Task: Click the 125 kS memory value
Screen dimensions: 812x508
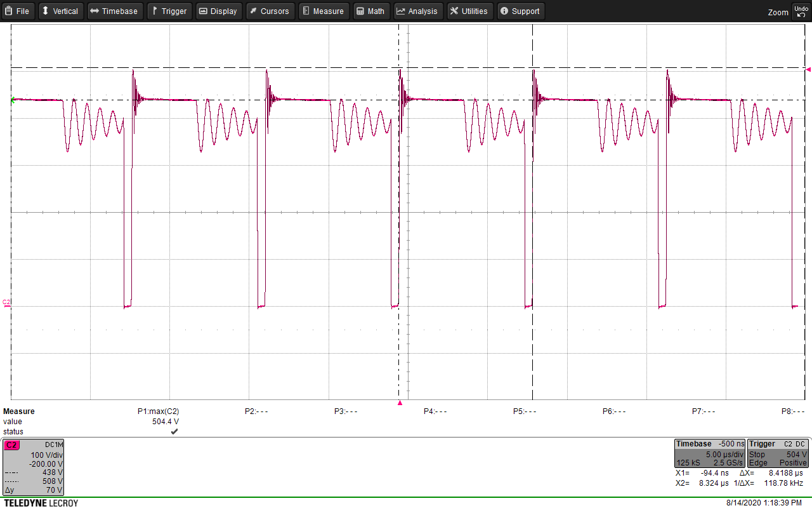Action: [688, 464]
